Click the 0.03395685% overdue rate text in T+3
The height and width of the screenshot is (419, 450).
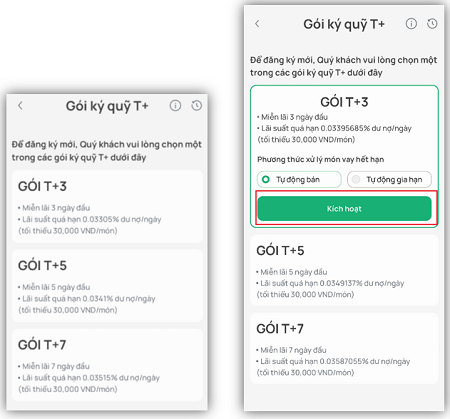click(349, 128)
